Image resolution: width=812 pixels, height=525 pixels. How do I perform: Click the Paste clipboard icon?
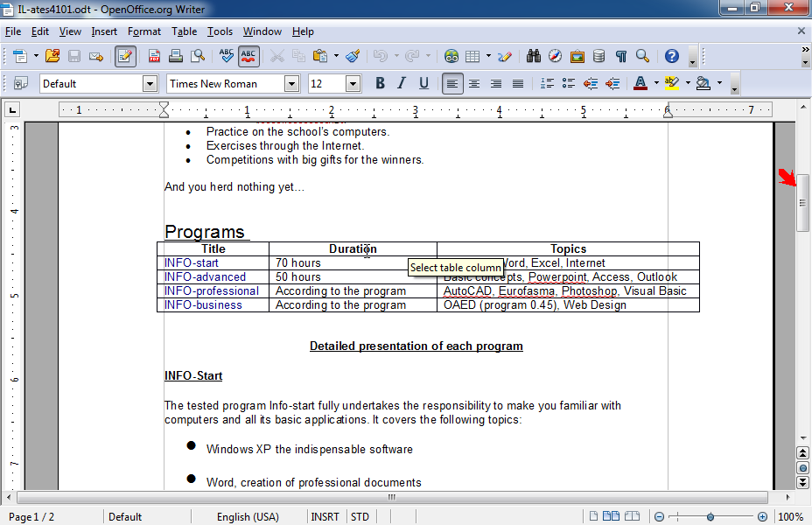(x=320, y=56)
